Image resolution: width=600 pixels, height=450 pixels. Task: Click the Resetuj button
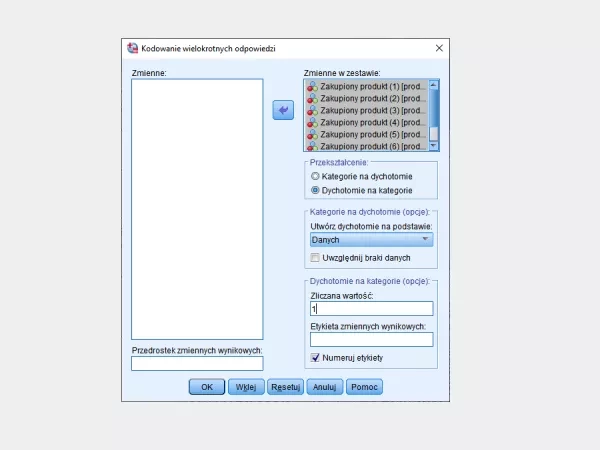tap(285, 386)
